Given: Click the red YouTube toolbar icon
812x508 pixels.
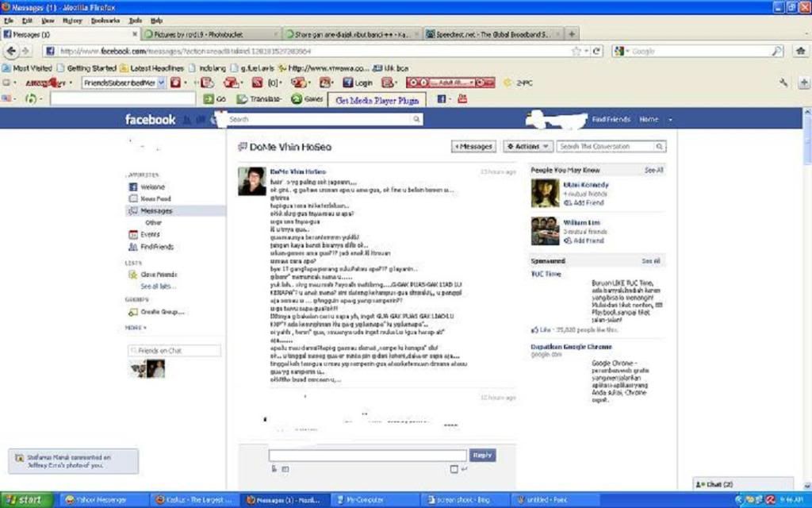Looking at the screenshot, I should (x=462, y=99).
